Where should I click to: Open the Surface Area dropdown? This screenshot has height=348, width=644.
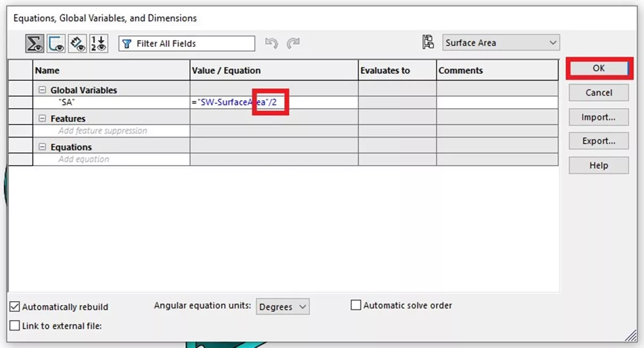(555, 43)
